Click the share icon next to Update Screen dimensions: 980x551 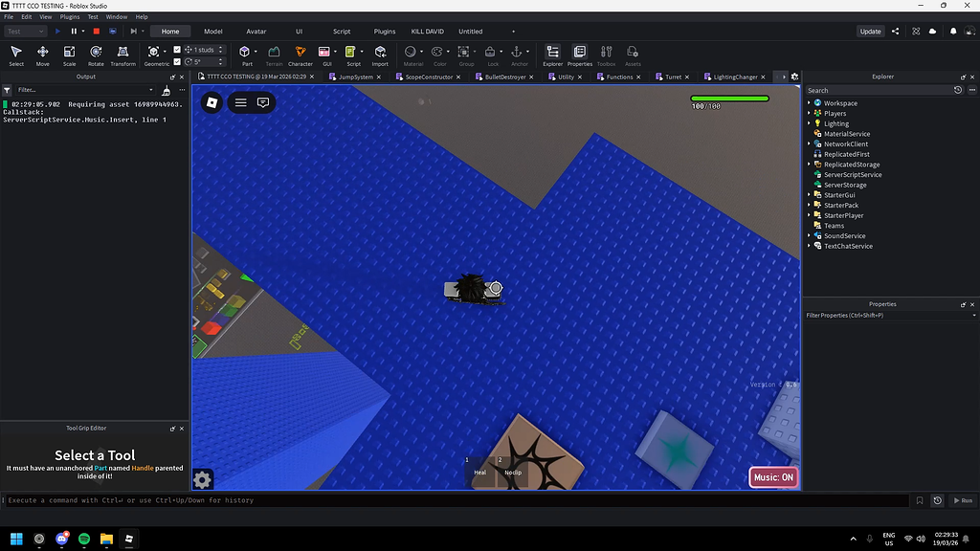(895, 32)
